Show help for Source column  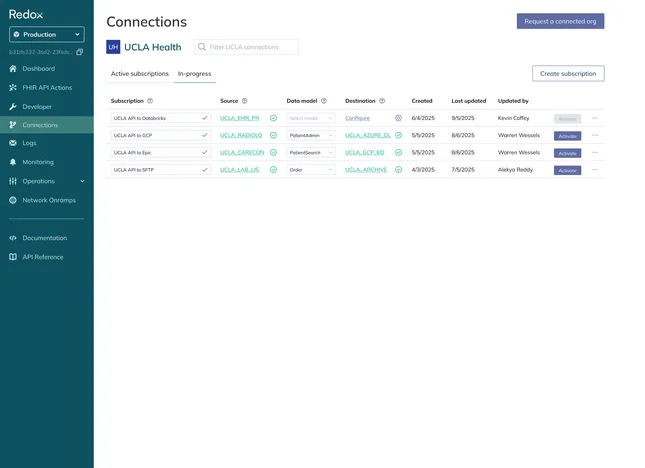point(244,101)
